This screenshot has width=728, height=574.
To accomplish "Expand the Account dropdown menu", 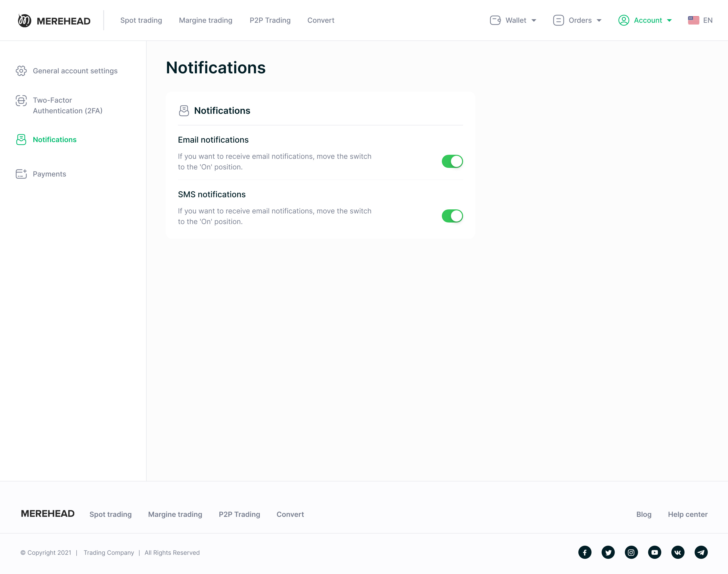I will pos(645,20).
